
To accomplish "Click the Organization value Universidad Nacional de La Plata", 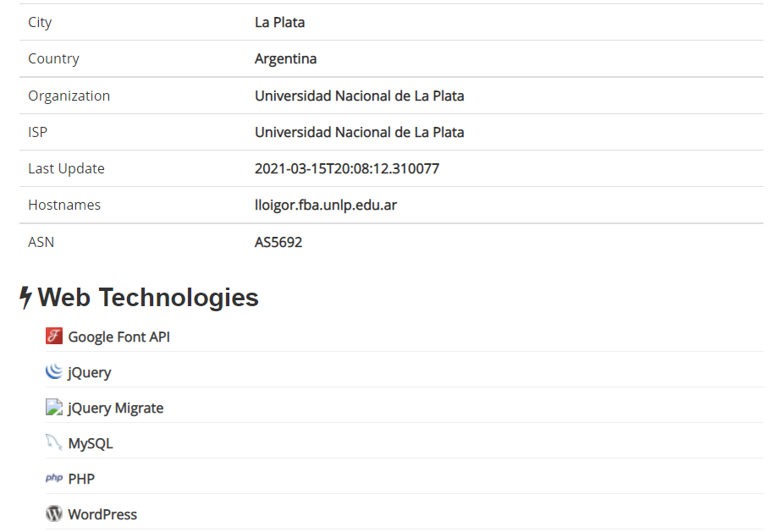I will pos(359,96).
